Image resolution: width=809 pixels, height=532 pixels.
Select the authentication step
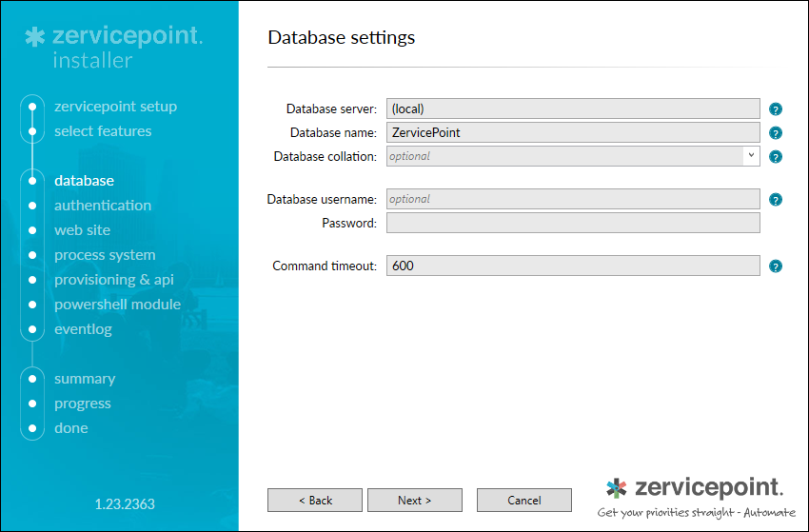pos(103,206)
